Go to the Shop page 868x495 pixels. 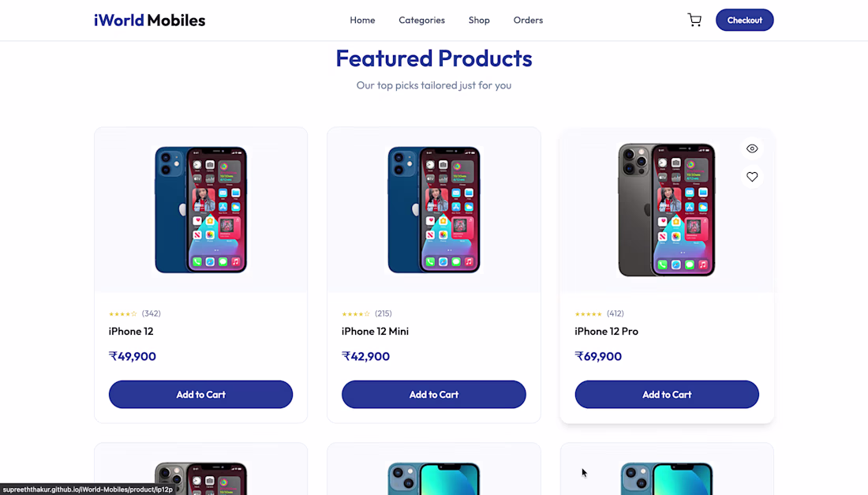tap(479, 20)
